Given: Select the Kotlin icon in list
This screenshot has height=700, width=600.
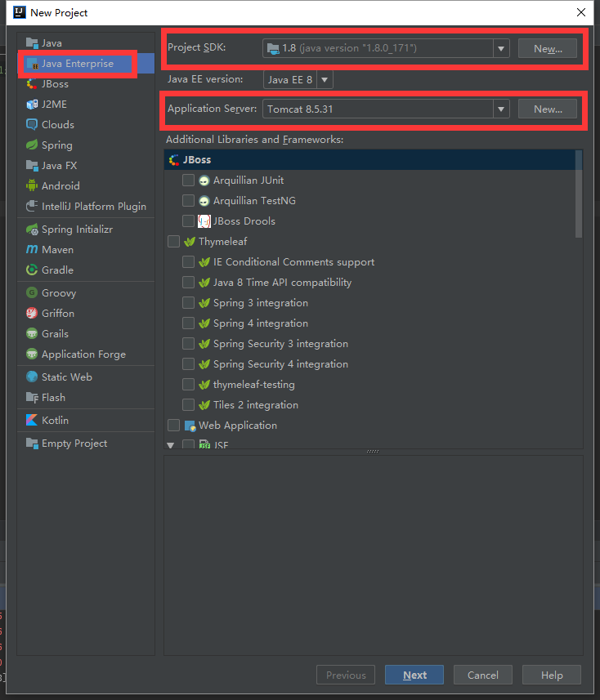Looking at the screenshot, I should point(32,421).
